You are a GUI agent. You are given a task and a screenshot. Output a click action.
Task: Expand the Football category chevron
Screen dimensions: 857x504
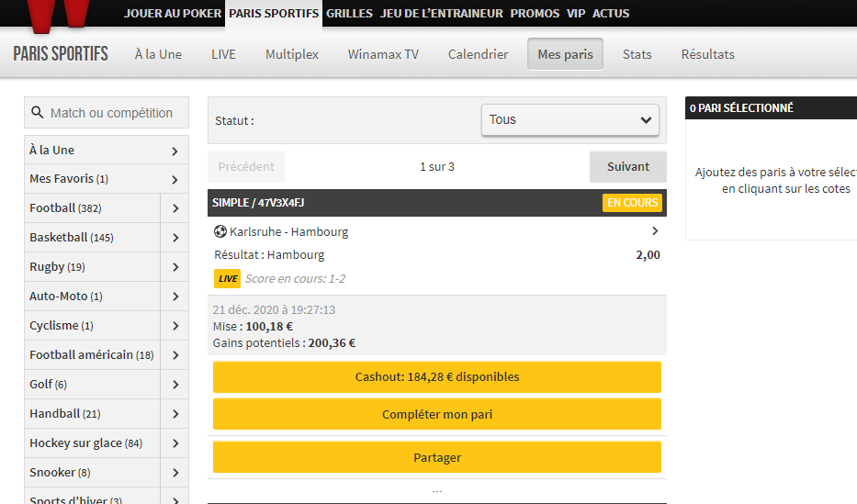coord(175,208)
